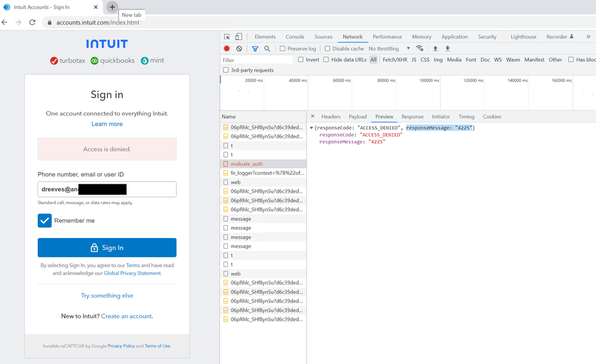This screenshot has height=364, width=596.
Task: Click the export HAR download icon
Action: click(x=447, y=49)
